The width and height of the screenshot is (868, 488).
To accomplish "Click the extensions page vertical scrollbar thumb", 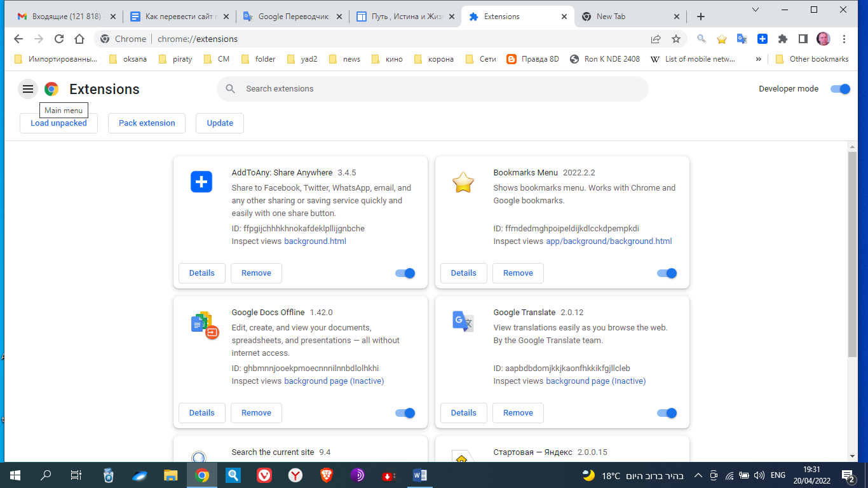I will pyautogui.click(x=853, y=254).
